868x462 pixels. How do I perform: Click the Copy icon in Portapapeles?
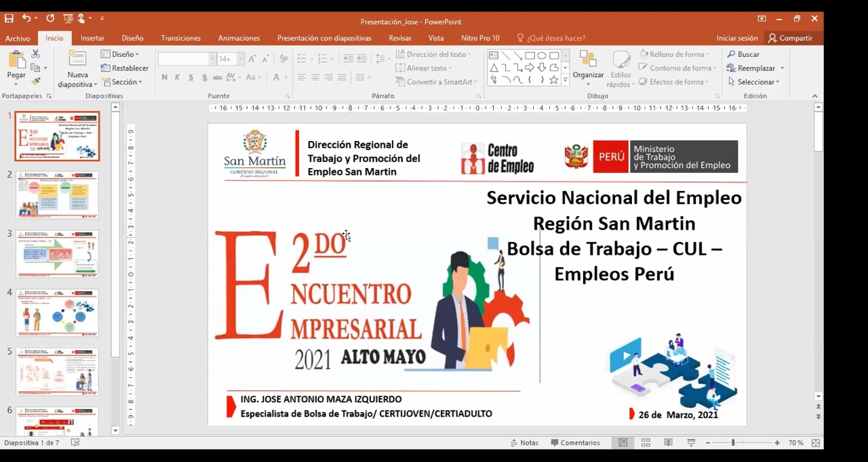tap(35, 68)
